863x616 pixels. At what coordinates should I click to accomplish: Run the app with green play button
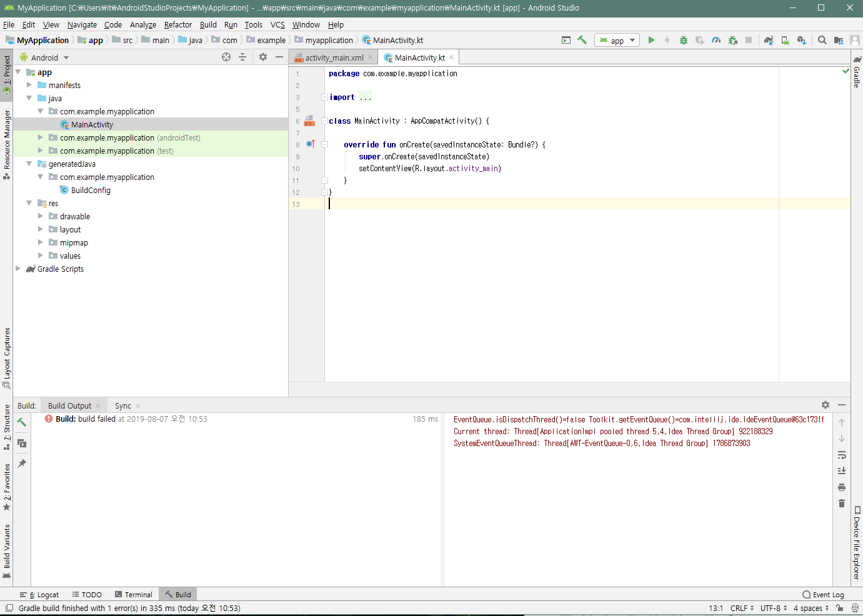point(651,40)
